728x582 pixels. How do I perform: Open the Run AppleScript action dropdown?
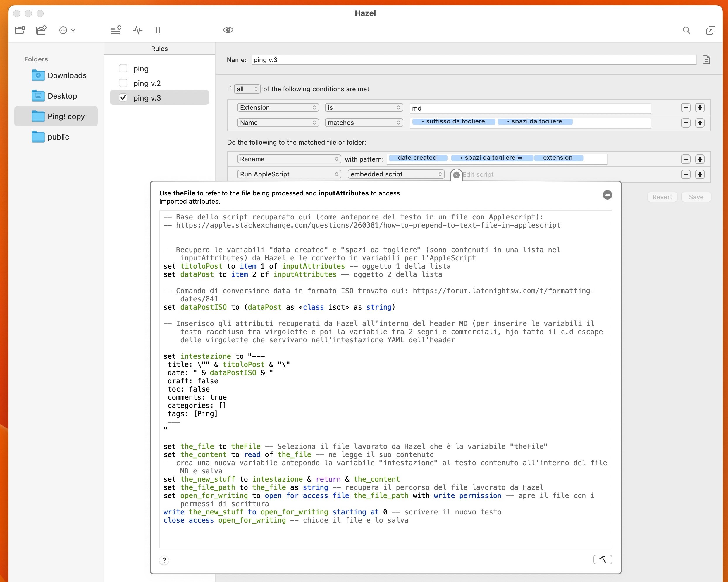tap(289, 174)
